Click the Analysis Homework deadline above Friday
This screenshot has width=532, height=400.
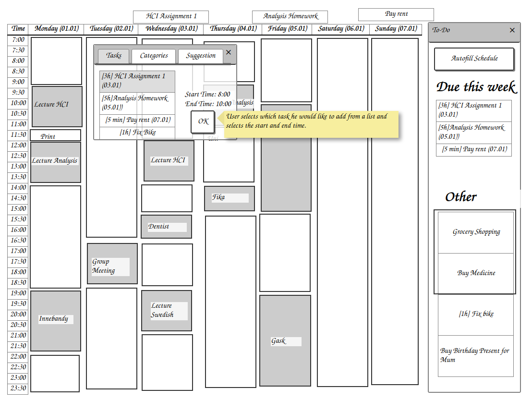[290, 17]
